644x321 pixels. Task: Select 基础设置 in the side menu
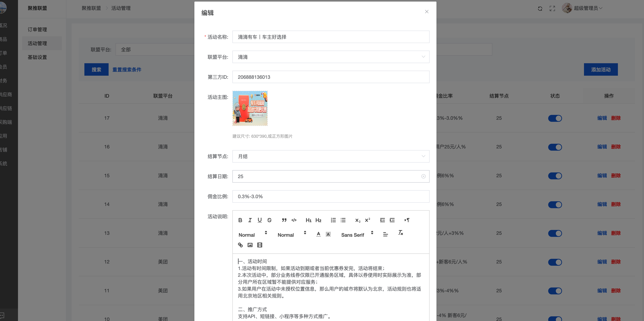(x=37, y=57)
